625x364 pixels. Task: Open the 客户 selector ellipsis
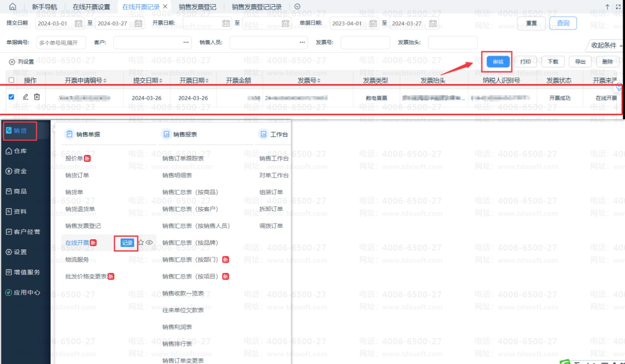(x=186, y=43)
